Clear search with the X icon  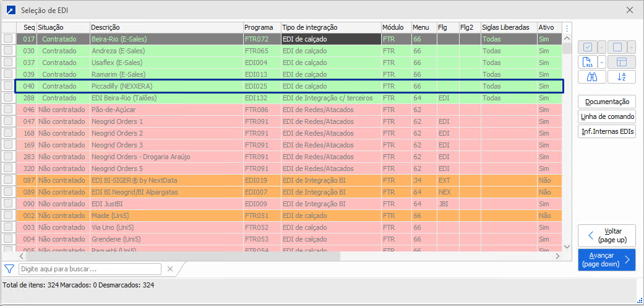[170, 269]
